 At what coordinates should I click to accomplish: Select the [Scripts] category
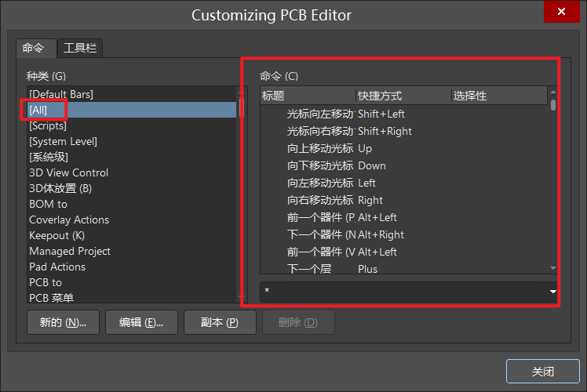(48, 125)
